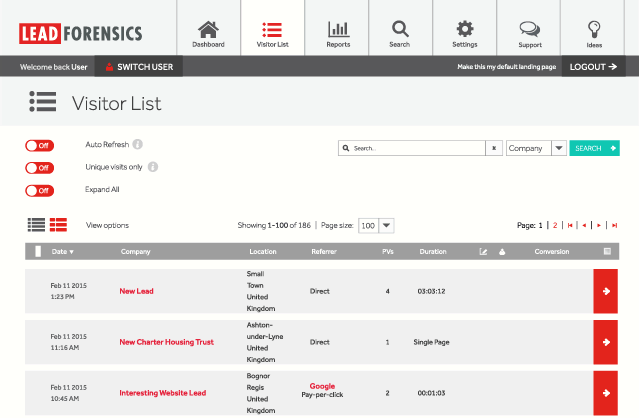The height and width of the screenshot is (418, 639).
Task: Open the Company search type dropdown
Action: pos(559,148)
